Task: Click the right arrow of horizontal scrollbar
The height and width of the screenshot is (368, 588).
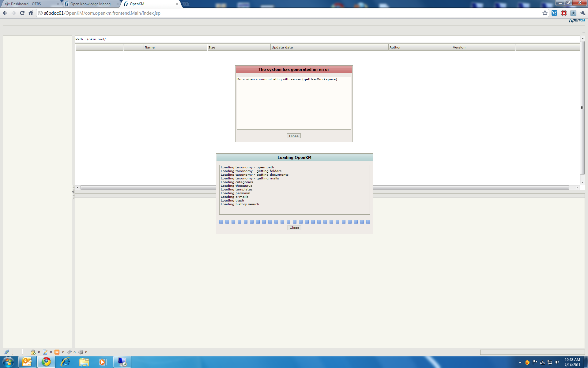Action: 577,187
